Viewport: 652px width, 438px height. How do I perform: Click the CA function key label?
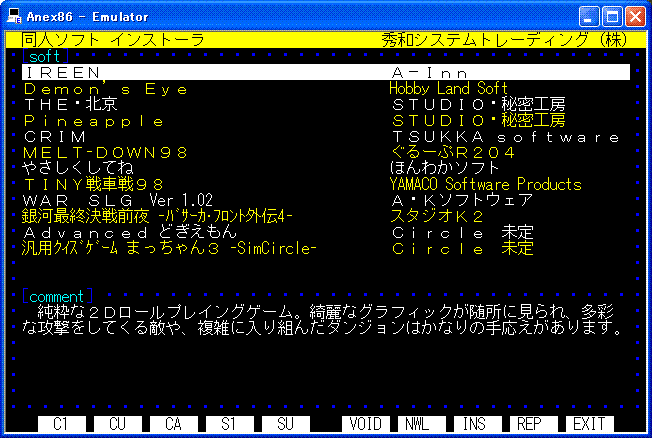[173, 424]
